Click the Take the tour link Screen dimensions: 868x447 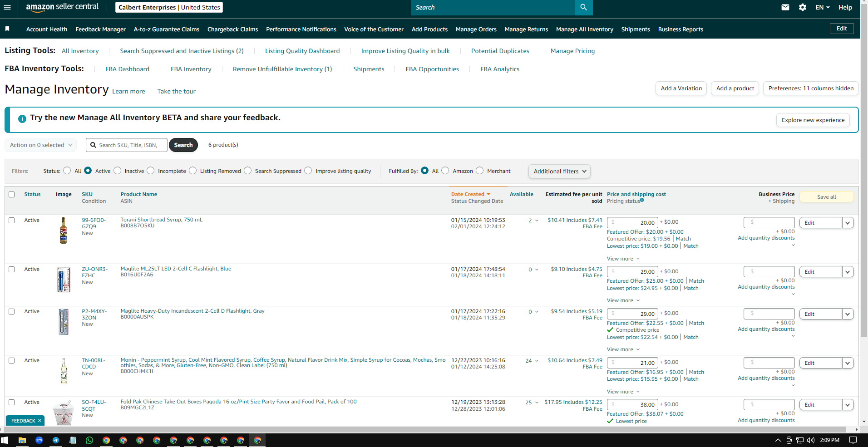pos(176,91)
